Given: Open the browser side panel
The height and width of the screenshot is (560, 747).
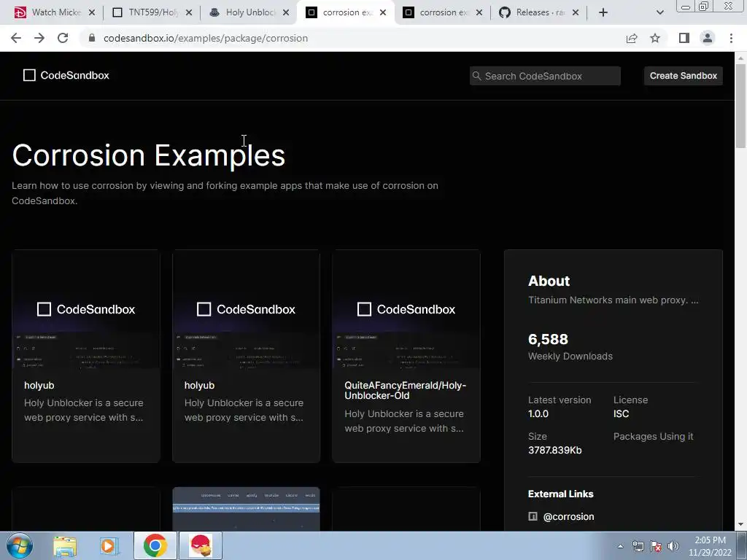Looking at the screenshot, I should pos(684,38).
